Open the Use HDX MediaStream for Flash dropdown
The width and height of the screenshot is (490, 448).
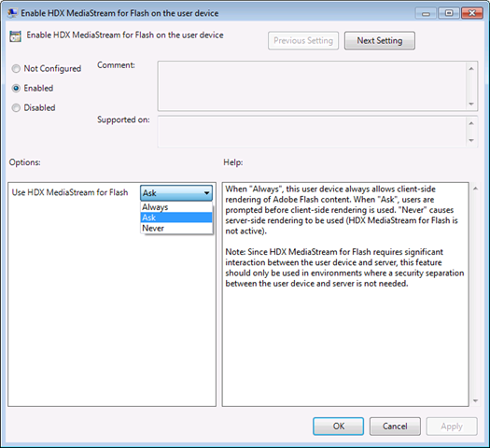pyautogui.click(x=176, y=193)
